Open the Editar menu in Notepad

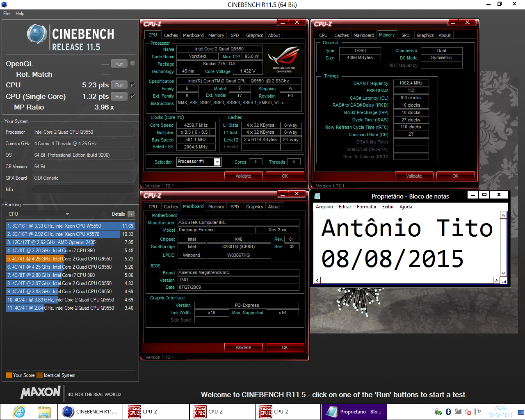[x=345, y=207]
